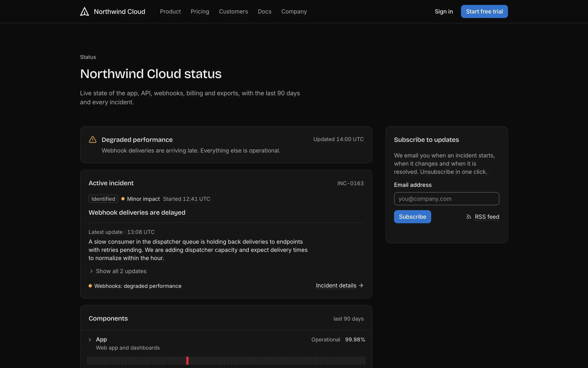Click 'Minor impact' label

point(143,199)
